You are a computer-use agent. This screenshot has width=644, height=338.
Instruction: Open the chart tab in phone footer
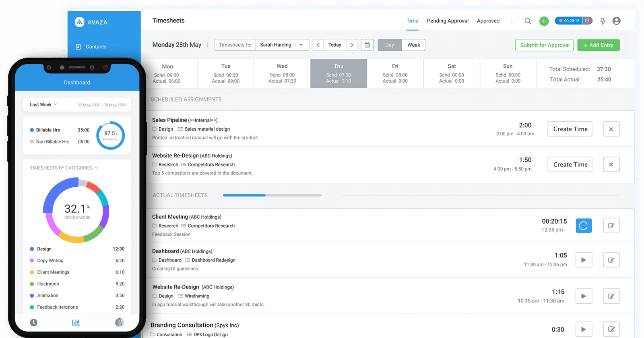[x=76, y=322]
